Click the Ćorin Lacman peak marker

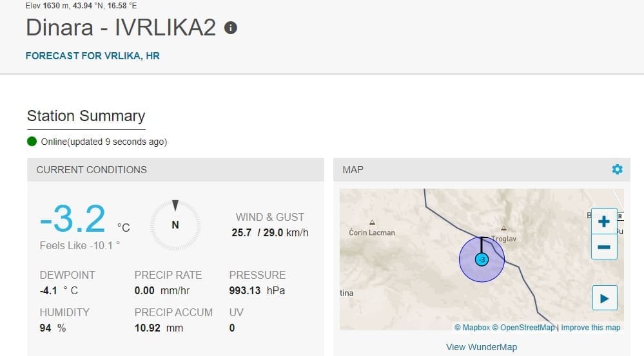tap(372, 222)
